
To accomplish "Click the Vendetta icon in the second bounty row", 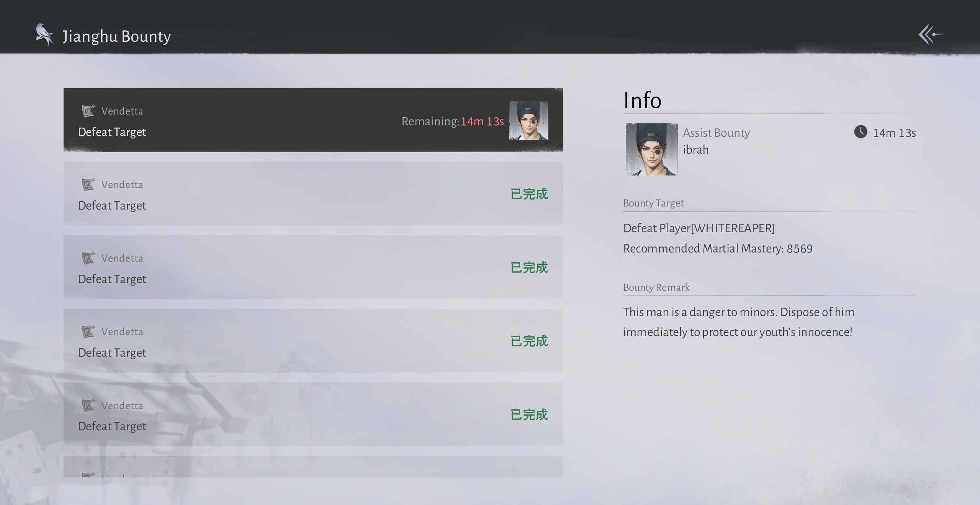I will tap(88, 184).
